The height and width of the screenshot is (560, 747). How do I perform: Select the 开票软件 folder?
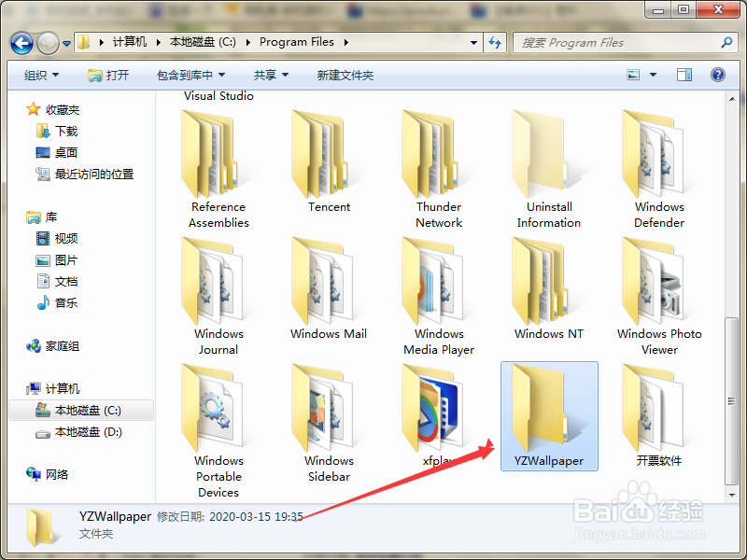click(x=659, y=416)
